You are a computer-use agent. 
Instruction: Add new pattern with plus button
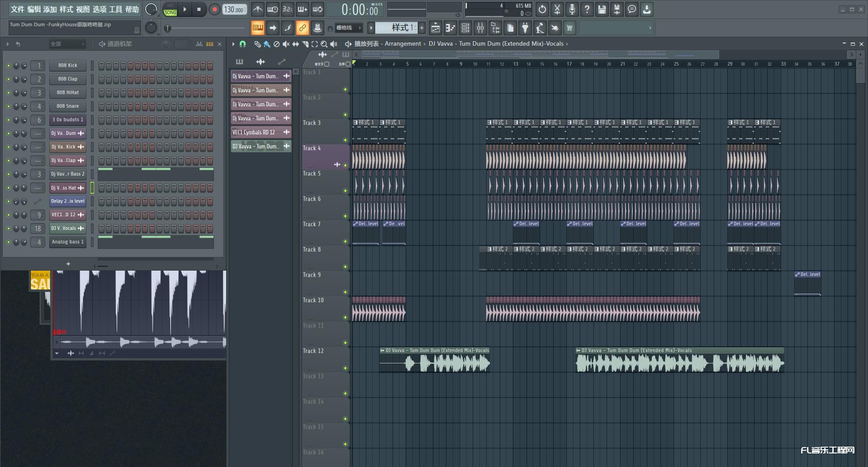pyautogui.click(x=422, y=28)
